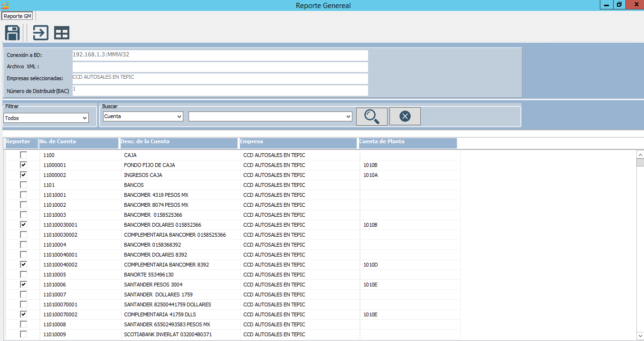Sort by Desc. de la Cuenta header
Viewport: 644px width, 341px height.
click(x=179, y=143)
